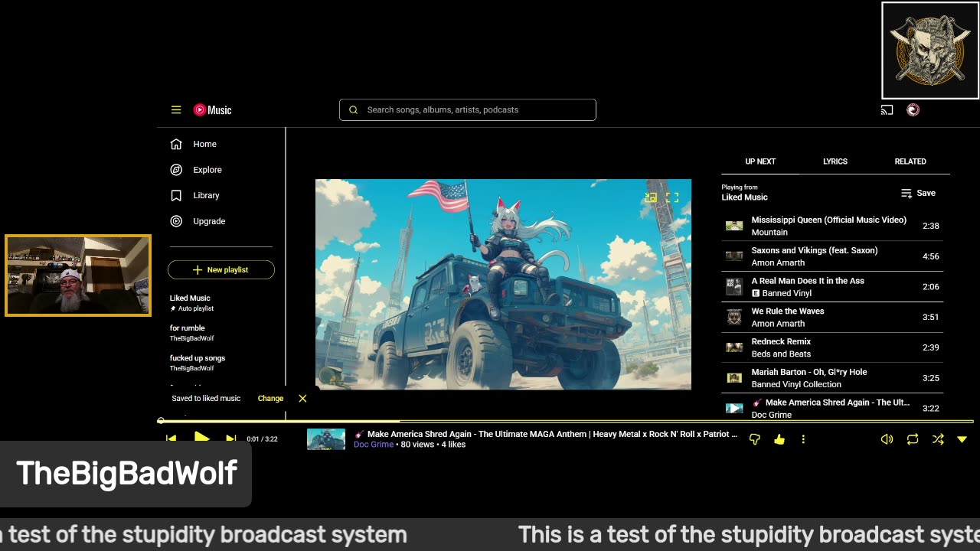Click the Library bookmark icon
The image size is (980, 551).
point(176,195)
